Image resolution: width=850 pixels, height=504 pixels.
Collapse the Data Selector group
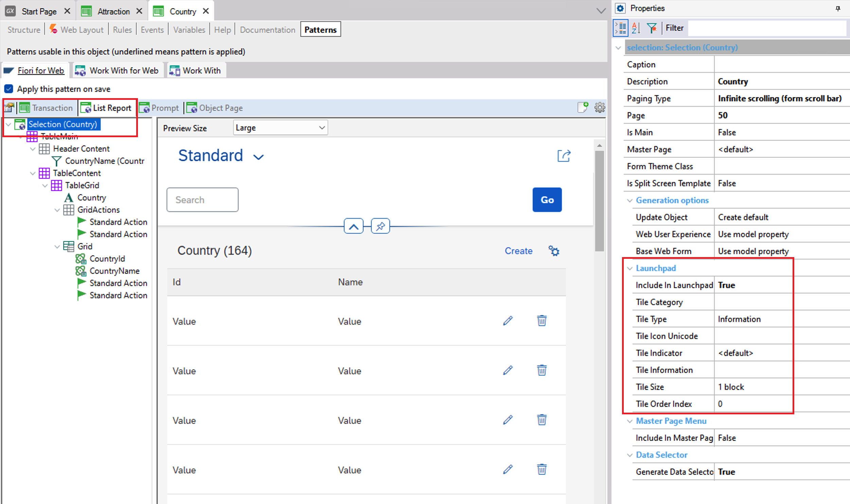630,455
